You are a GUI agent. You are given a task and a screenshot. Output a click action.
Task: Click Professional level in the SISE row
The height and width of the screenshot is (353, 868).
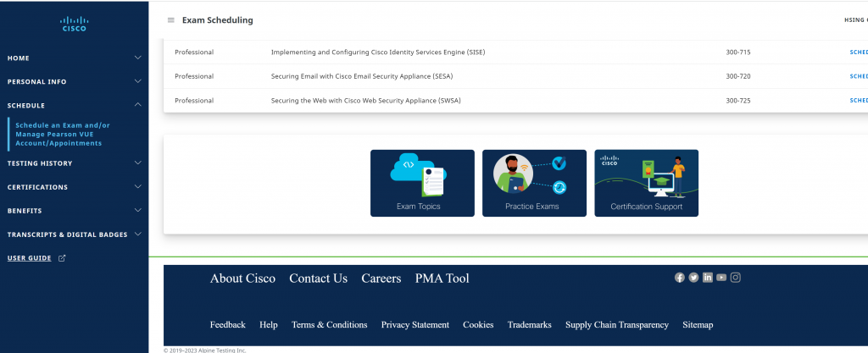coord(194,52)
